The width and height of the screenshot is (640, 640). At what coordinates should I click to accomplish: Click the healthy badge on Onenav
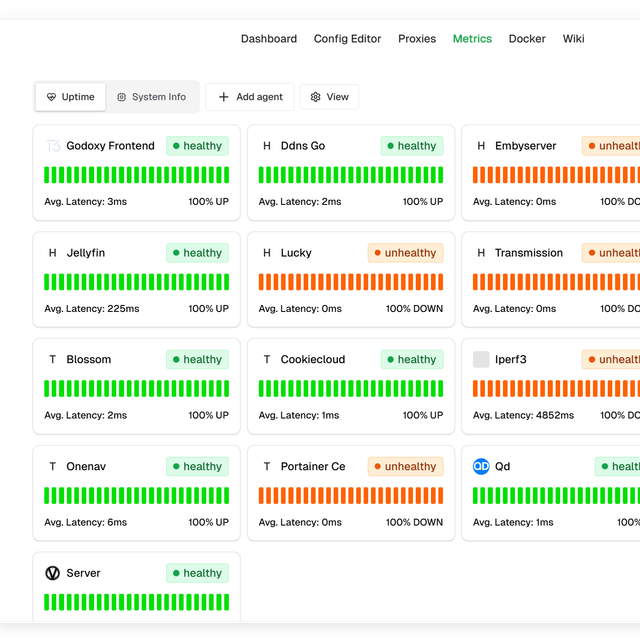pos(198,466)
